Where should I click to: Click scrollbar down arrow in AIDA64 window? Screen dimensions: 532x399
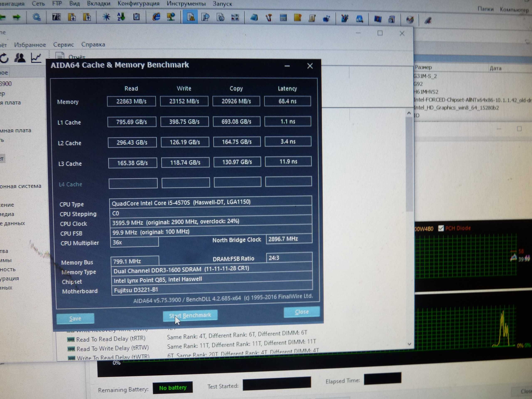click(x=409, y=344)
